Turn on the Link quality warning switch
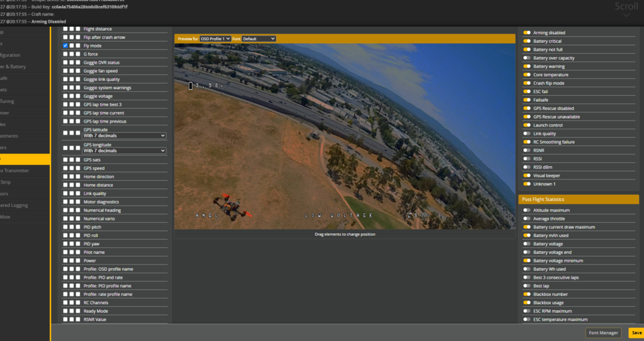Viewport: 644px width, 341px height. point(527,133)
